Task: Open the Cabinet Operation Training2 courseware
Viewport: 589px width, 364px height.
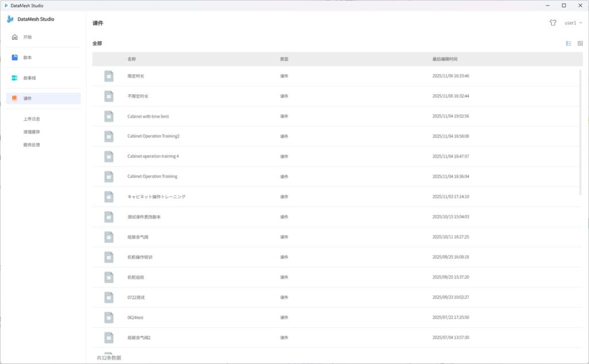Action: click(154, 136)
